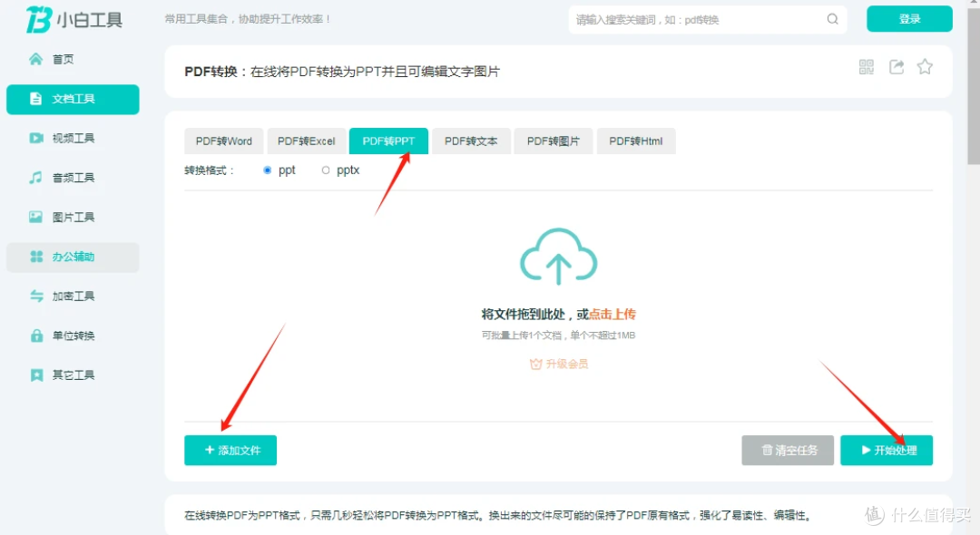Open 加密工具 in the sidebar
The height and width of the screenshot is (535, 980).
(x=73, y=297)
